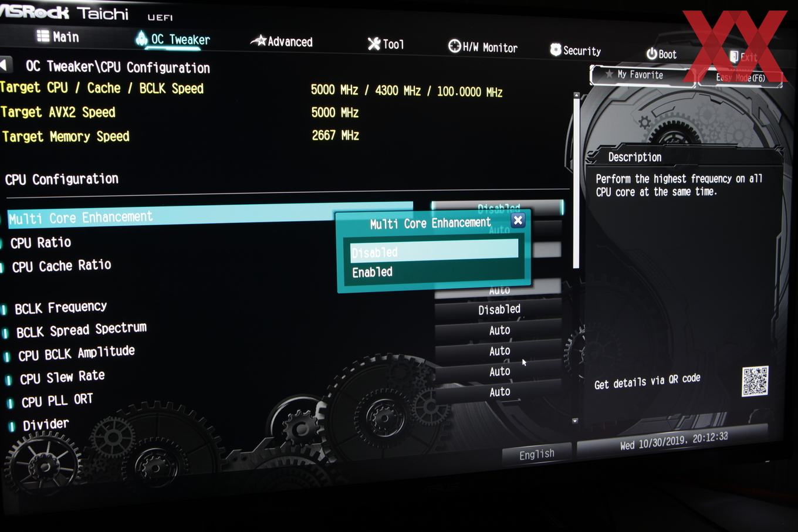Open the Security tab
This screenshot has width=798, height=532.
tap(575, 50)
